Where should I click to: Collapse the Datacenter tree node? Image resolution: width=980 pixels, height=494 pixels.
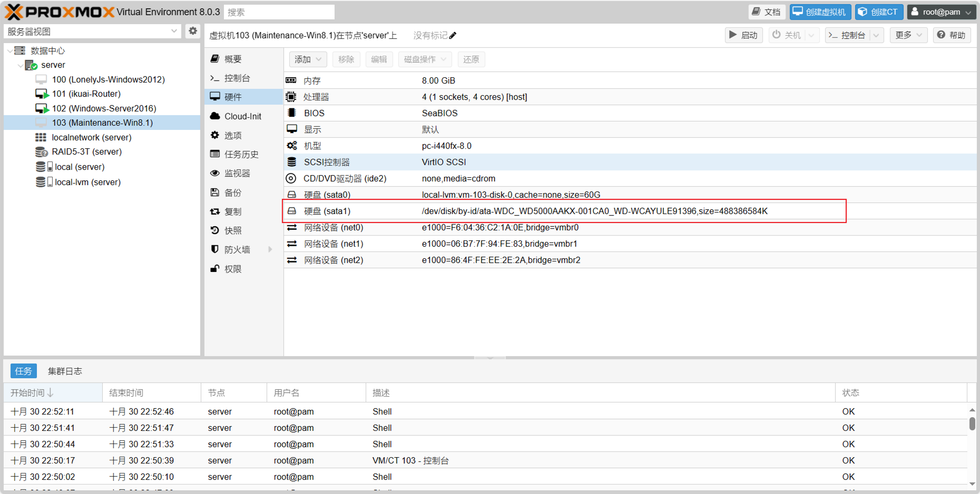coord(10,51)
